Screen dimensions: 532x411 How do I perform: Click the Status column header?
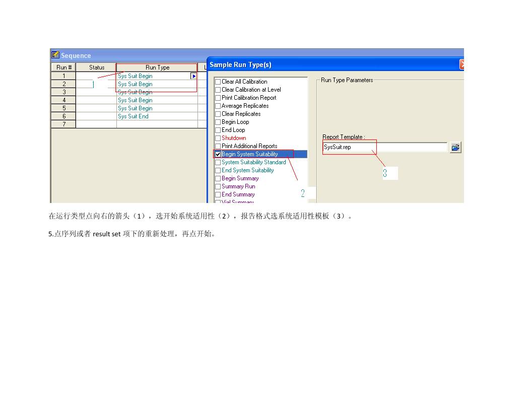tap(96, 67)
